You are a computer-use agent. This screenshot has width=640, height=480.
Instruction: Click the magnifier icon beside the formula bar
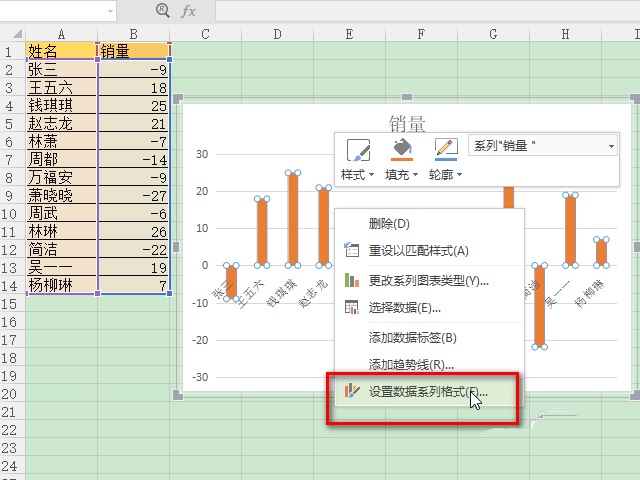coord(163,10)
